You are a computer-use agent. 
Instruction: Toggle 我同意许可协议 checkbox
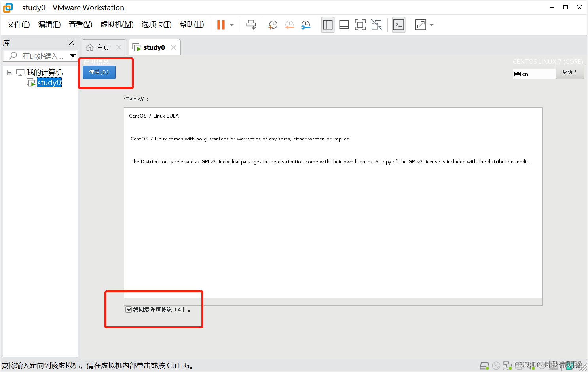point(129,309)
